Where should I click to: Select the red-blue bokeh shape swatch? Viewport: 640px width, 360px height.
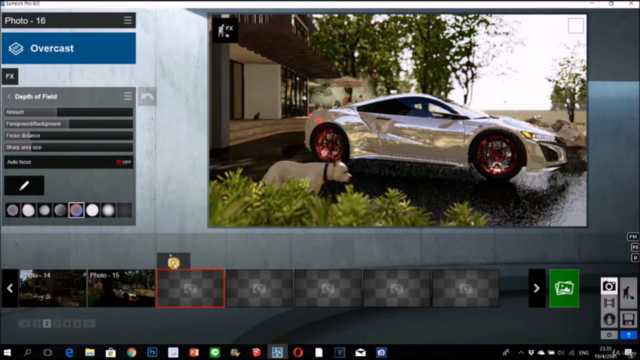76,210
